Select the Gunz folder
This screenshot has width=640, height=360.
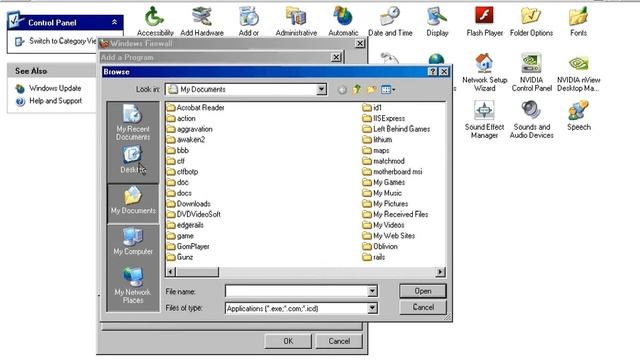180,257
